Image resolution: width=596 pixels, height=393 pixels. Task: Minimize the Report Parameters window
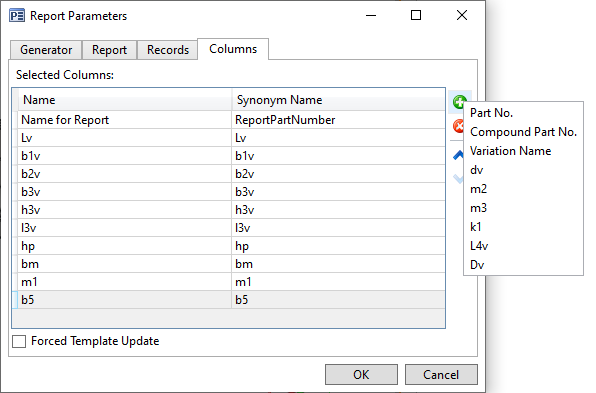coord(371,16)
